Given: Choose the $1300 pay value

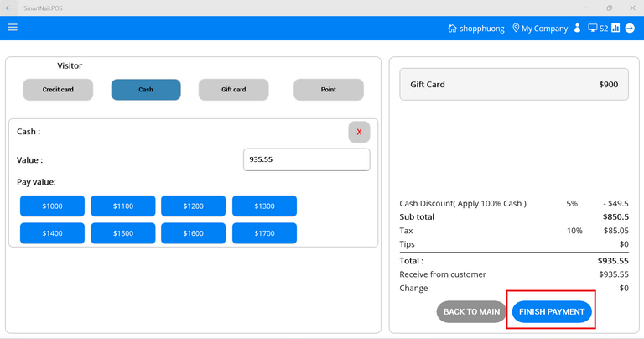Looking at the screenshot, I should point(264,206).
